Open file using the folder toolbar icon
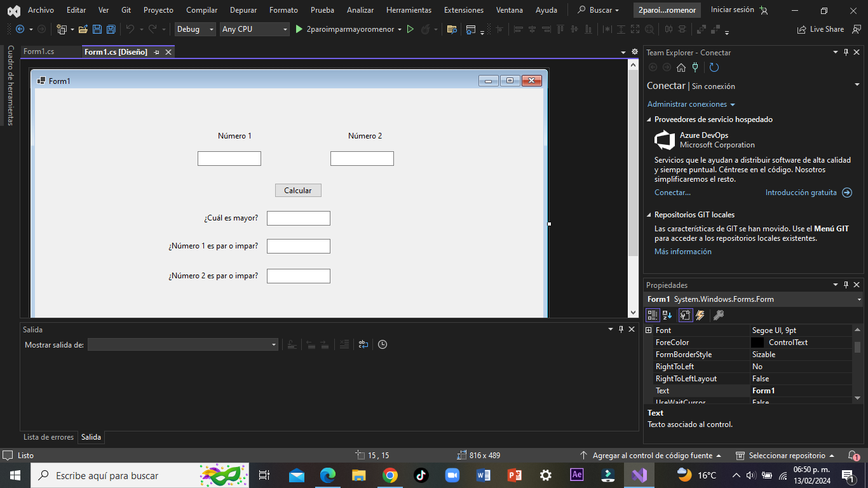 pyautogui.click(x=83, y=29)
